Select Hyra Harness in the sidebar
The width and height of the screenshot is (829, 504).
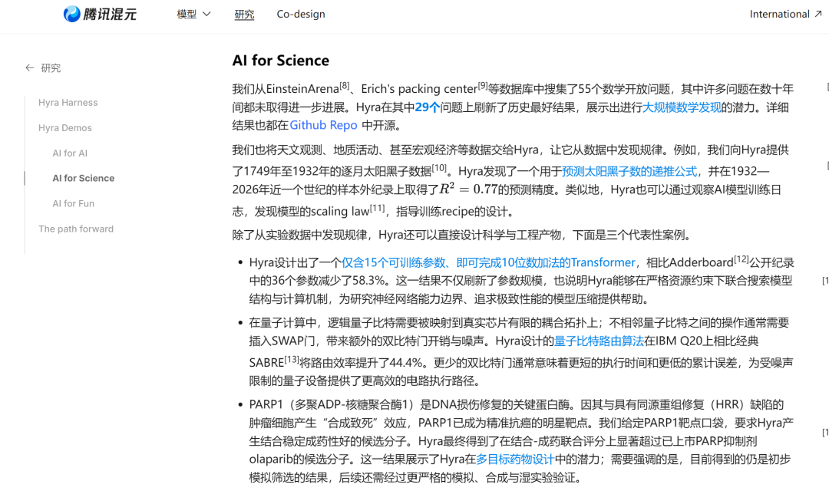click(68, 103)
